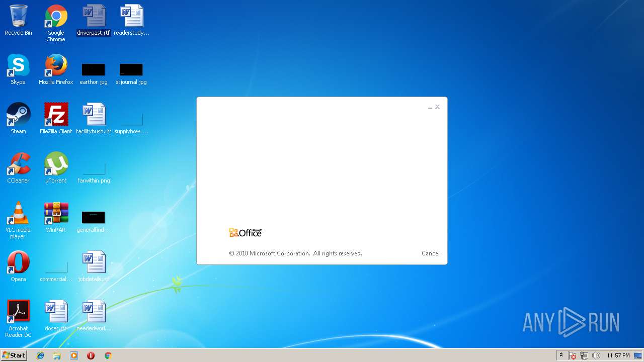Select the Google Chrome desktop shortcut
The height and width of the screenshot is (362, 644).
click(56, 23)
